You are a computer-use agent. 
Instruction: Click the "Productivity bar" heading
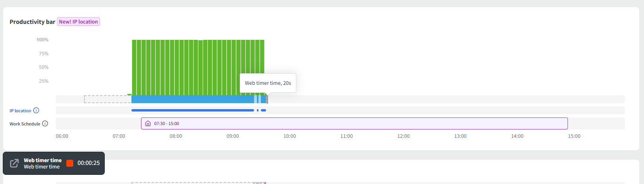tap(32, 22)
